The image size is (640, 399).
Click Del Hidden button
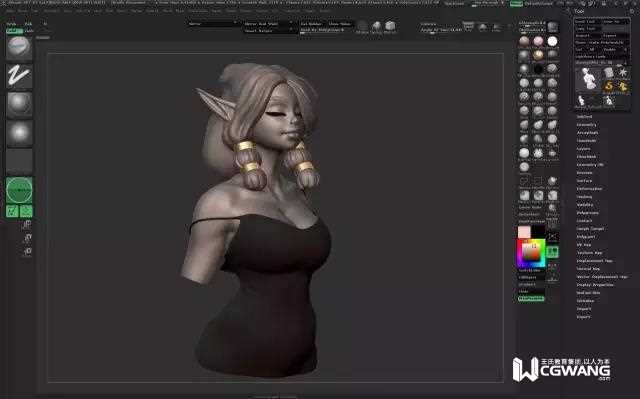[x=312, y=24]
